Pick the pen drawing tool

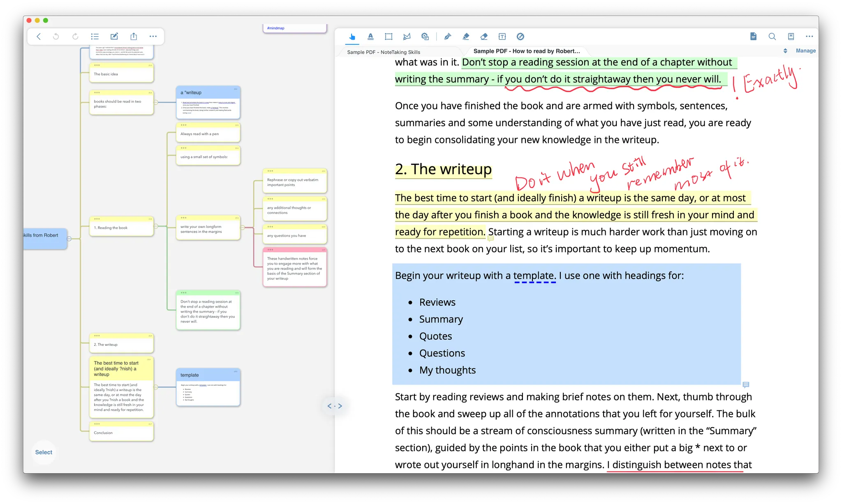click(x=448, y=37)
